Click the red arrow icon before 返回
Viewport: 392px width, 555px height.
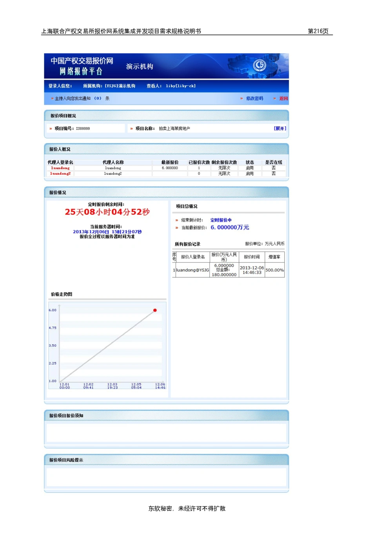[x=274, y=98]
